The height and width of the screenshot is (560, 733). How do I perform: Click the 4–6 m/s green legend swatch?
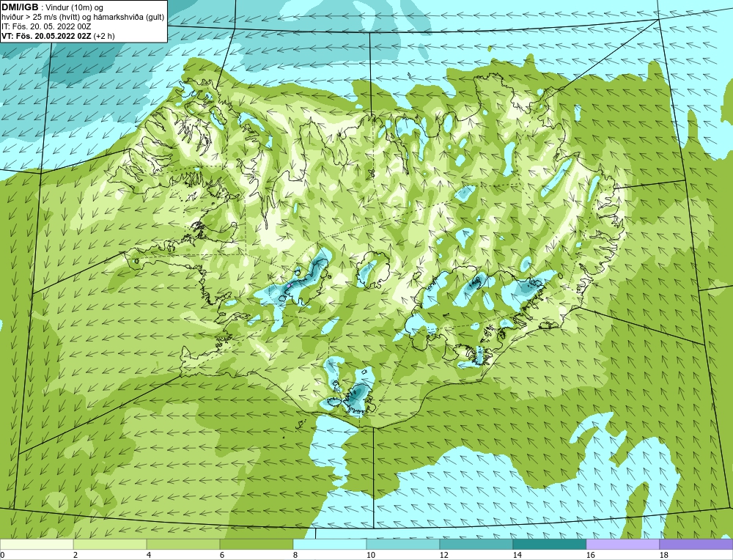(183, 545)
